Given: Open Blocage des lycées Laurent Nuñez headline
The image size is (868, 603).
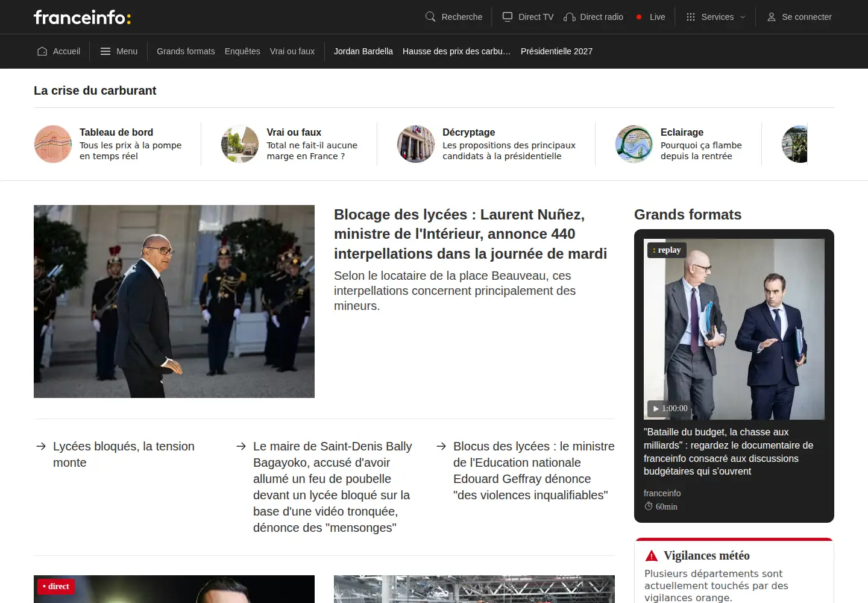Looking at the screenshot, I should (x=470, y=234).
